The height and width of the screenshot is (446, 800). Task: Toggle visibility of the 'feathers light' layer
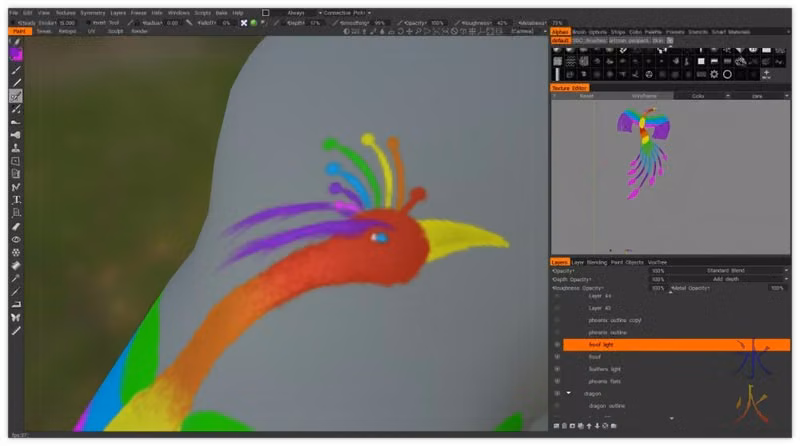[x=557, y=369]
